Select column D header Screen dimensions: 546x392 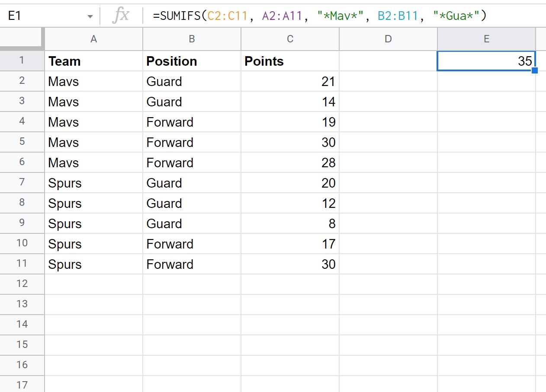388,39
